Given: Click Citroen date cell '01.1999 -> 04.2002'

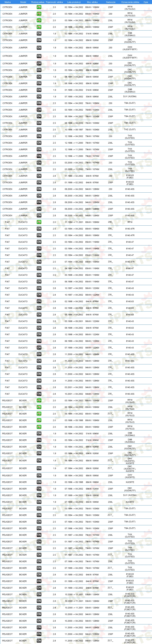Looking at the screenshot, I should pyautogui.click(x=74, y=90).
